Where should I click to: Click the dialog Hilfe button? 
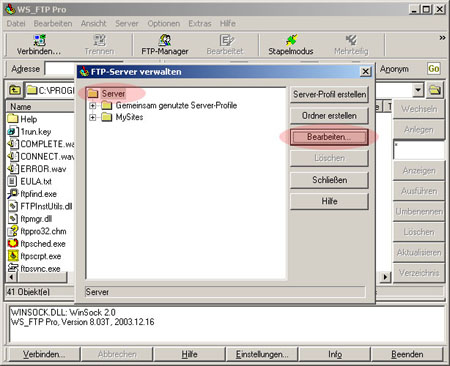coord(329,201)
